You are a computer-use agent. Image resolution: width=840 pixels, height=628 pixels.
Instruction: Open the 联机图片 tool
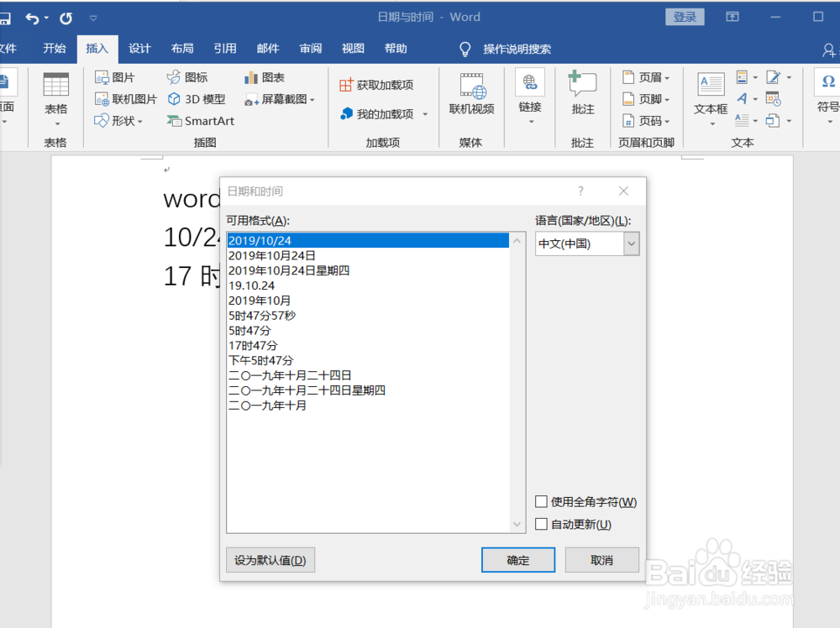click(126, 98)
